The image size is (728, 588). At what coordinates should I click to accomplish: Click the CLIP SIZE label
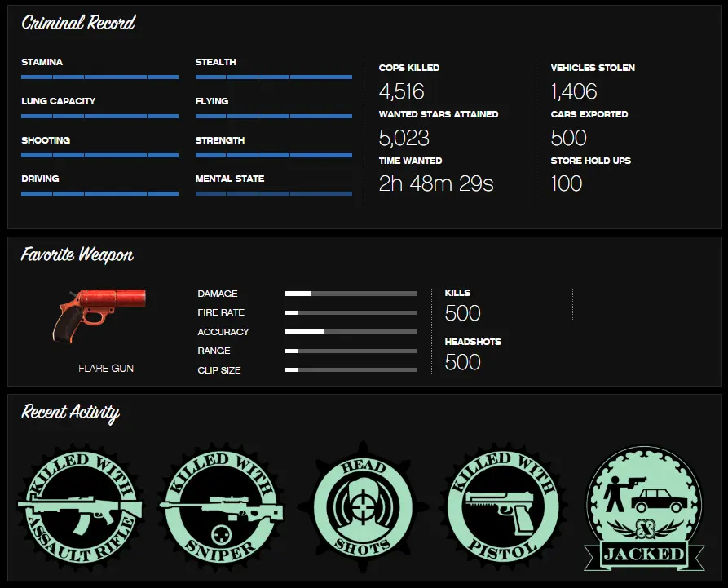pyautogui.click(x=219, y=370)
